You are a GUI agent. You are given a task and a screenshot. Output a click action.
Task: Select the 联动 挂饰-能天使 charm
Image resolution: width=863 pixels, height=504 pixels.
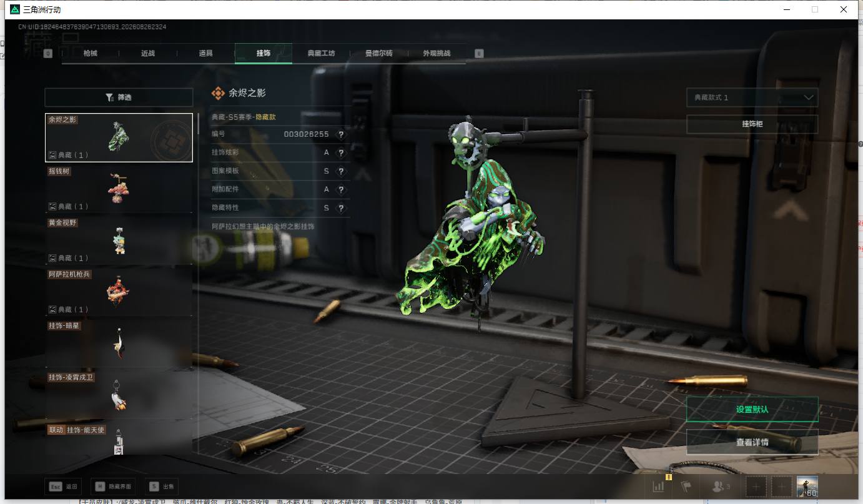[119, 440]
